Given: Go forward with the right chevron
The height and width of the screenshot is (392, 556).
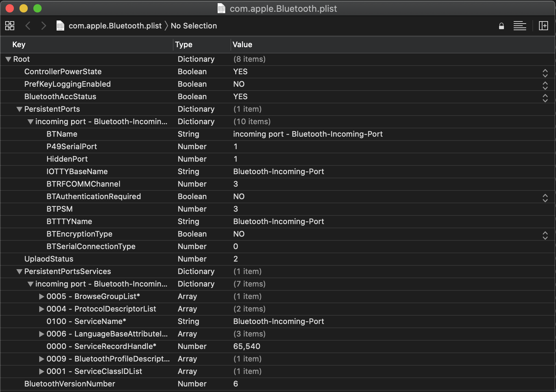Looking at the screenshot, I should coord(43,26).
